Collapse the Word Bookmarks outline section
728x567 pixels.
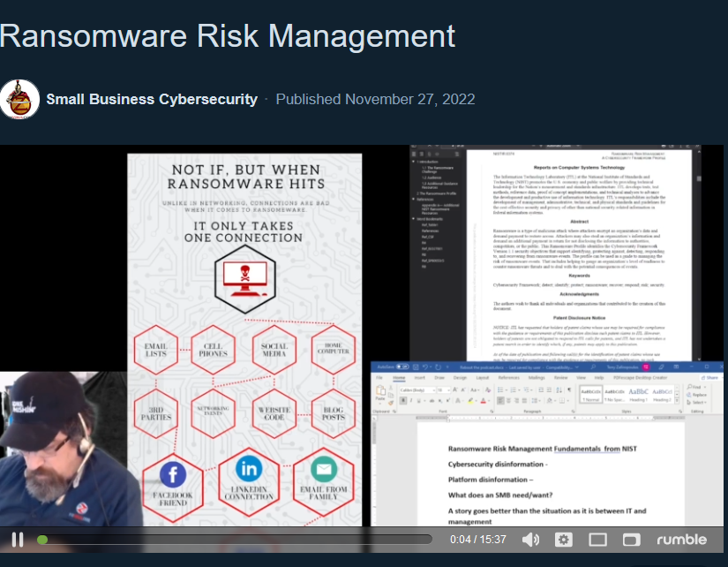click(x=414, y=218)
